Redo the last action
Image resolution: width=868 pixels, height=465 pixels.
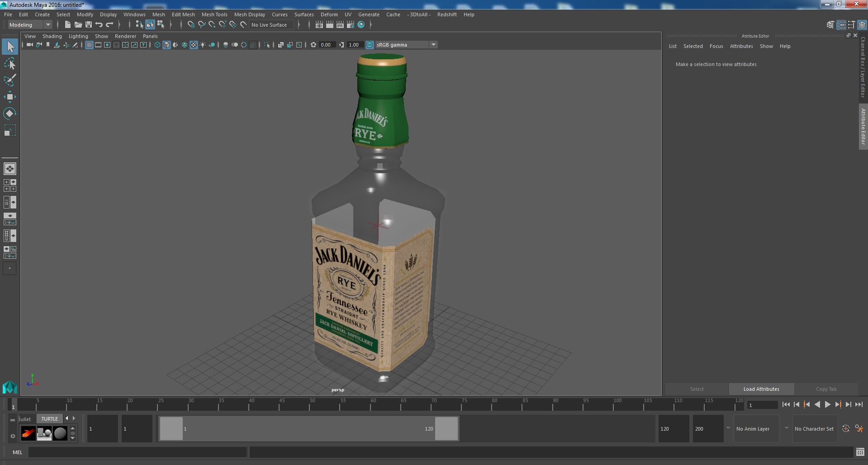pos(109,25)
